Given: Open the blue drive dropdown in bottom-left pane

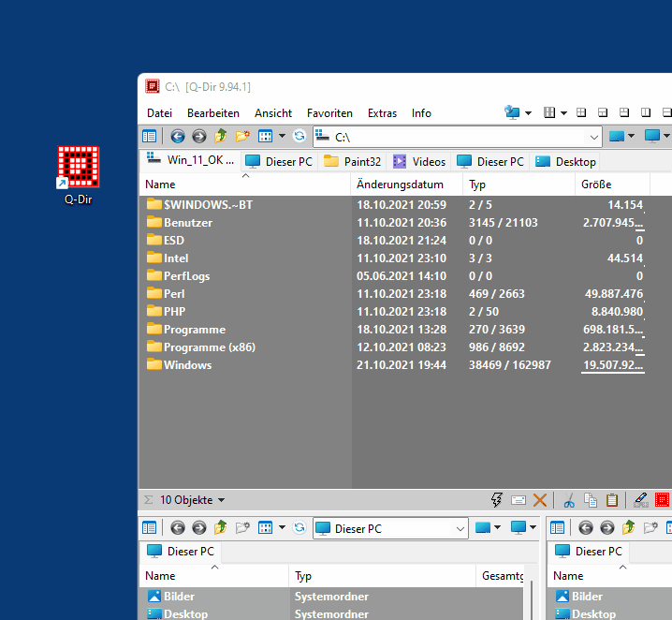Looking at the screenshot, I should pyautogui.click(x=498, y=527).
